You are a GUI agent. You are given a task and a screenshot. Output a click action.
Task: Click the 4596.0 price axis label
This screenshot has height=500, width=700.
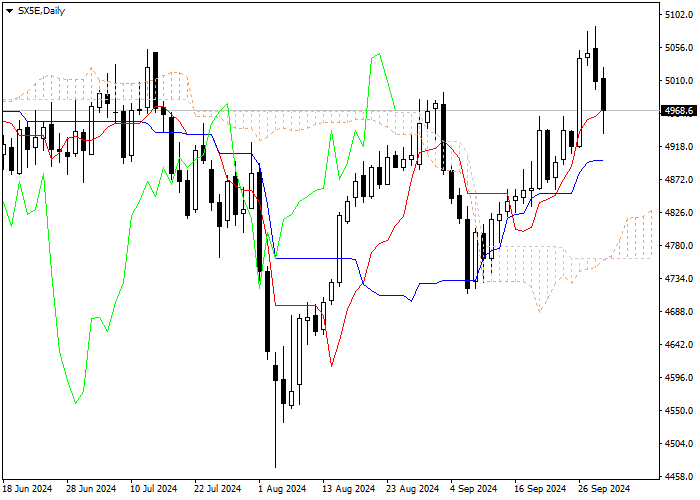pyautogui.click(x=679, y=378)
